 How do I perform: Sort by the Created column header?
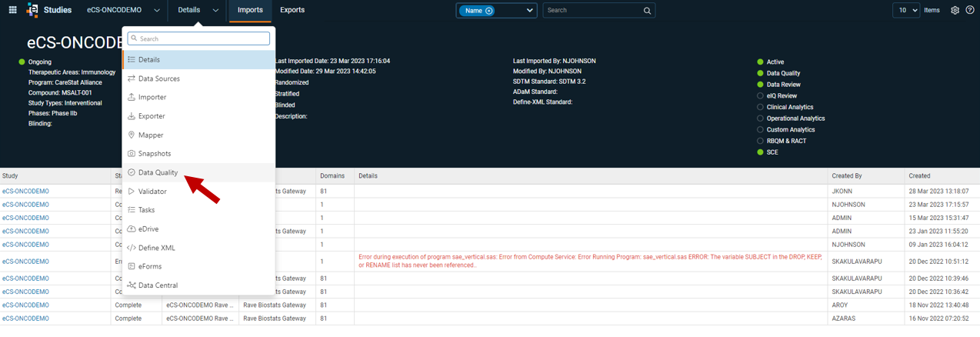click(919, 176)
